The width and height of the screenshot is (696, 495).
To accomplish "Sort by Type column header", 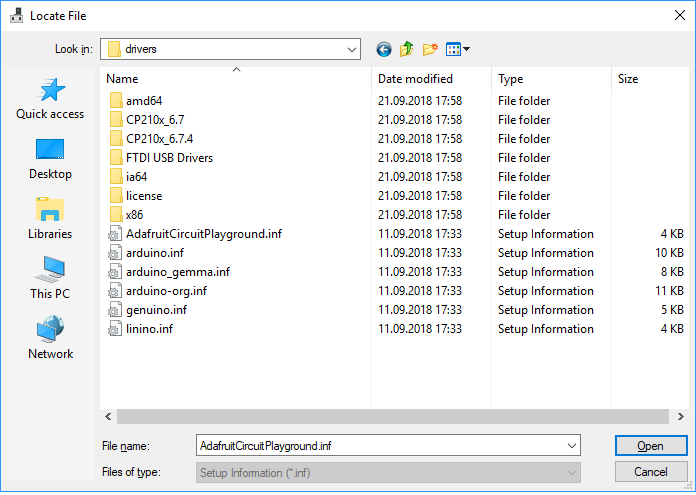I will [x=551, y=79].
